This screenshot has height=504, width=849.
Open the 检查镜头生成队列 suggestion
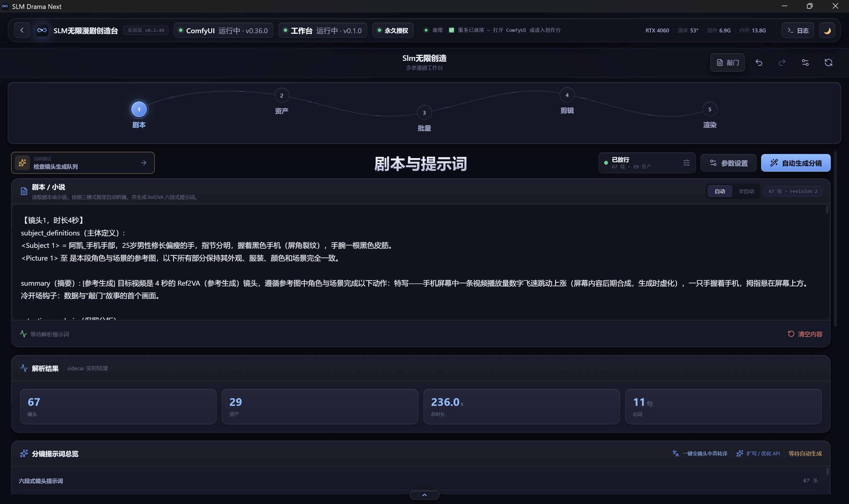coord(83,163)
